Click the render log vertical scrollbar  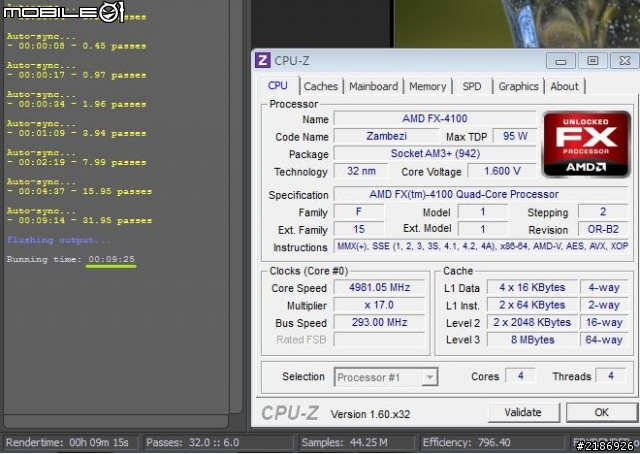pos(236,206)
